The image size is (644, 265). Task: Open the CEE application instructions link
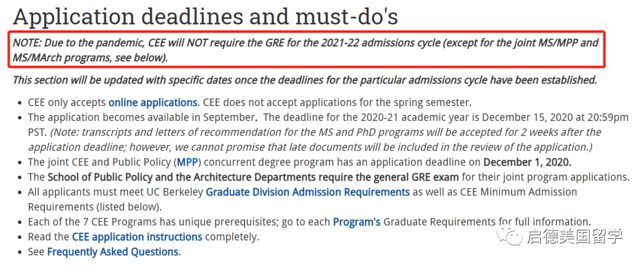click(137, 236)
